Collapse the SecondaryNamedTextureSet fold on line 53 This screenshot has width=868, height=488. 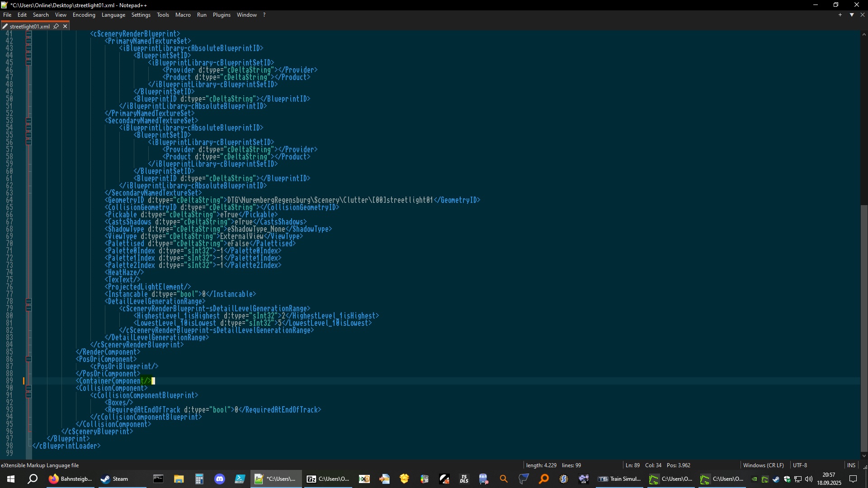click(28, 121)
